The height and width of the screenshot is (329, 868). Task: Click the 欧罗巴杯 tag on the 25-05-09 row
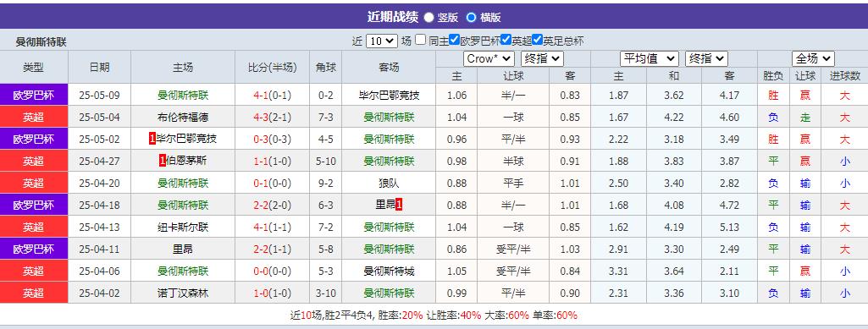pyautogui.click(x=34, y=95)
